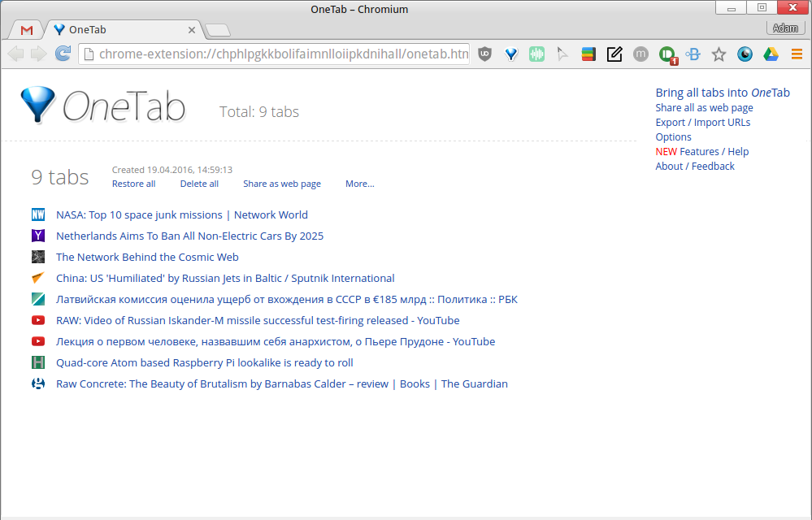Open NASA: Top 10 space junk missions link
Image resolution: width=812 pixels, height=520 pixels.
(x=182, y=214)
